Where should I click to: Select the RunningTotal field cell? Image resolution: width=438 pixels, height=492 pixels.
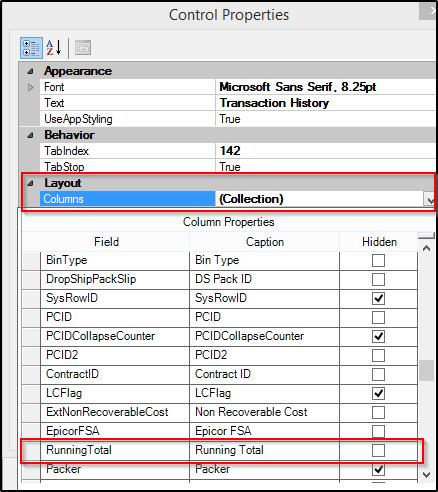click(x=115, y=450)
